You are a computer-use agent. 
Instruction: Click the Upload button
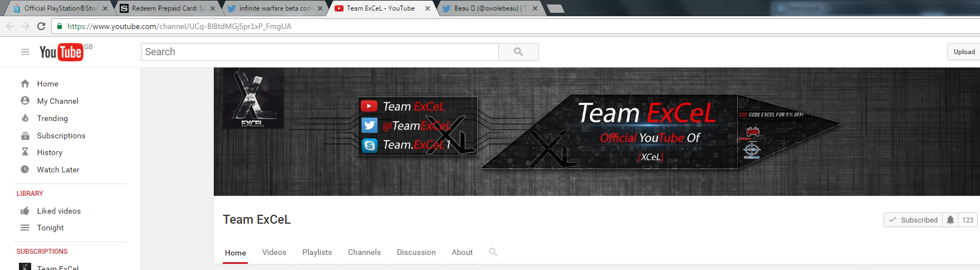964,52
